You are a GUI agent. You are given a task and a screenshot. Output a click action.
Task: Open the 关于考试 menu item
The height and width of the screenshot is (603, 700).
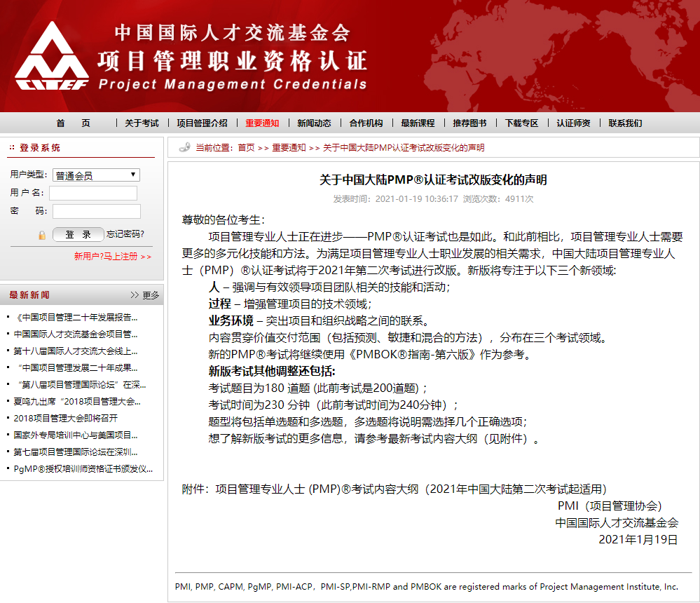coord(142,123)
